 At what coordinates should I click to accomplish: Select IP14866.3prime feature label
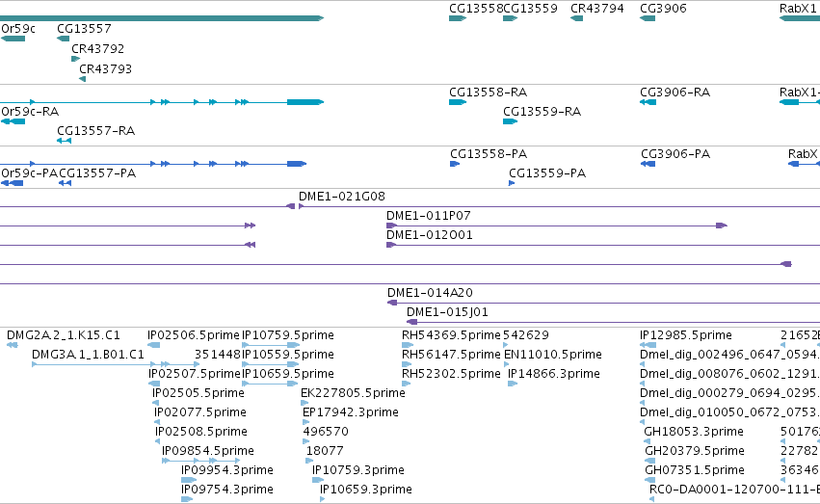554,374
